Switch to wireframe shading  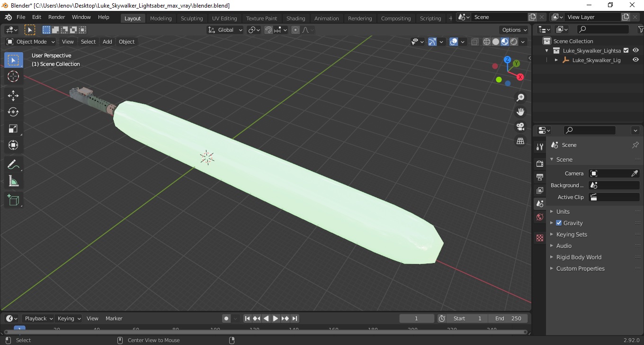click(487, 42)
